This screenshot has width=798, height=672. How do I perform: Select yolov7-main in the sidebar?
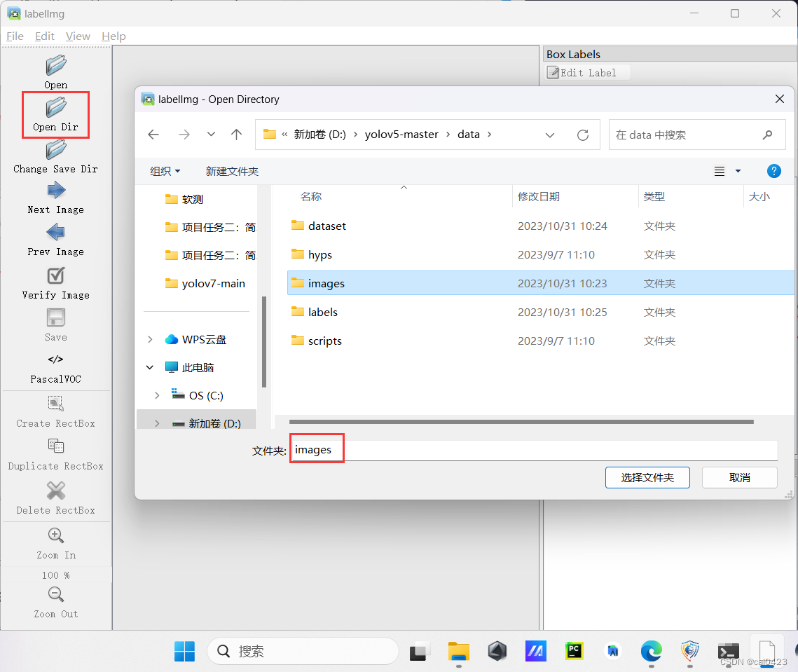pos(205,284)
